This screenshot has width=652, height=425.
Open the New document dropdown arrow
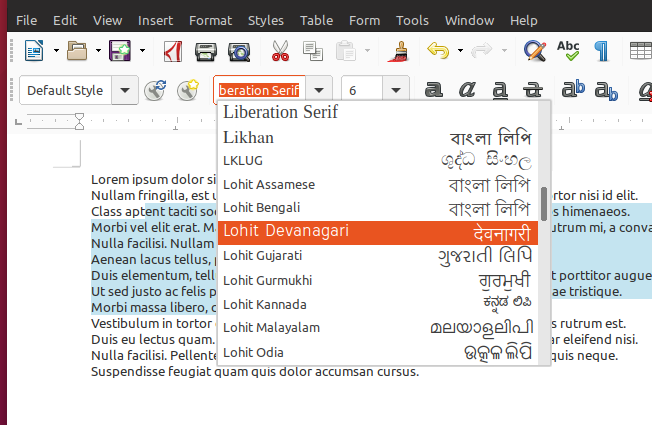56,51
